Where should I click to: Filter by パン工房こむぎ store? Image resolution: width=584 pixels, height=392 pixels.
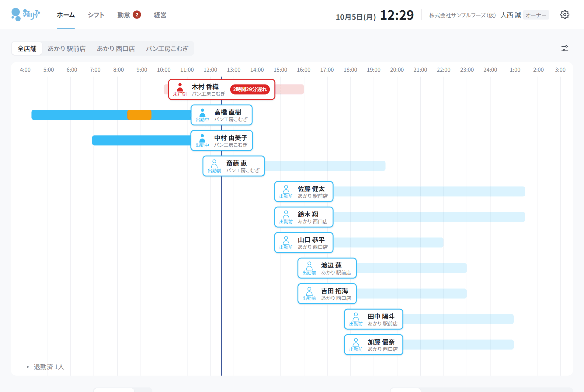tap(167, 49)
